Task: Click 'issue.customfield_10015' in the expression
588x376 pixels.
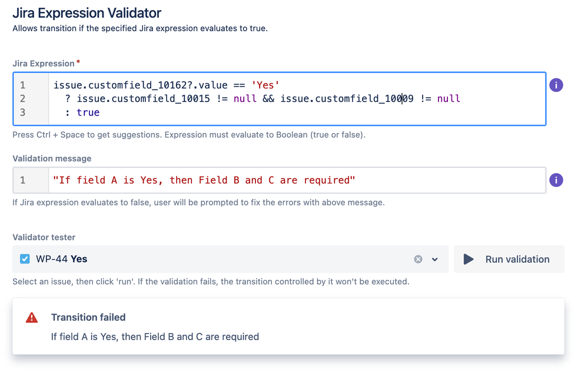Action: click(143, 98)
